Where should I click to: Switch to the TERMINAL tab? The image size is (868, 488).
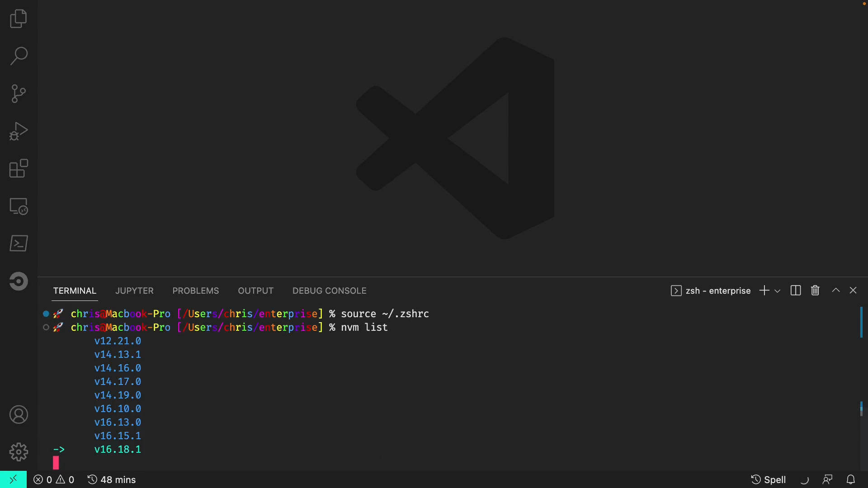click(x=75, y=291)
